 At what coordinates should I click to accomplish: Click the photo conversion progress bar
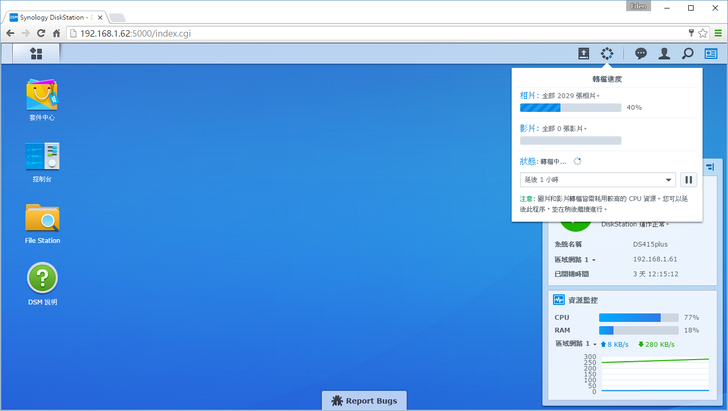click(570, 108)
